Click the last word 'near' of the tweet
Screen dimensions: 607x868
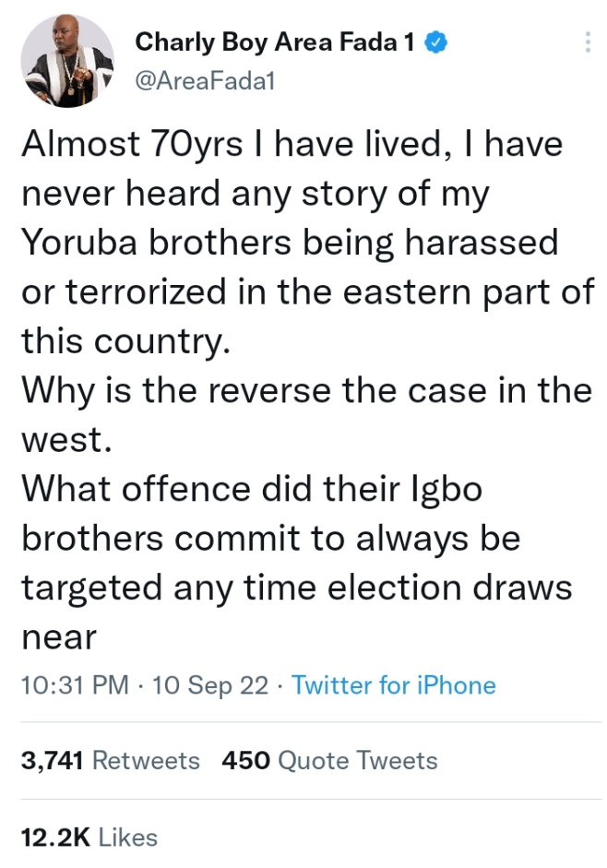click(x=58, y=636)
